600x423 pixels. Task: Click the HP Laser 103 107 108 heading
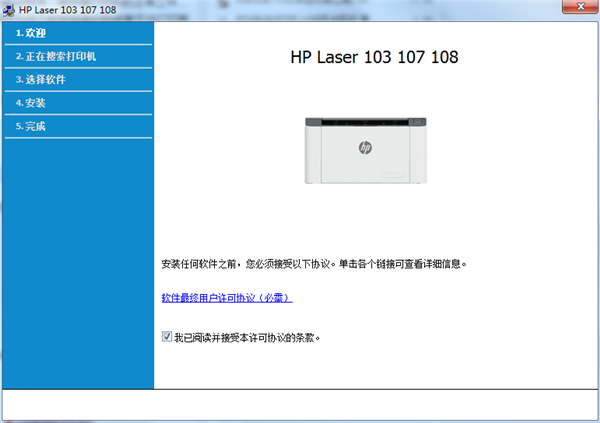(374, 57)
